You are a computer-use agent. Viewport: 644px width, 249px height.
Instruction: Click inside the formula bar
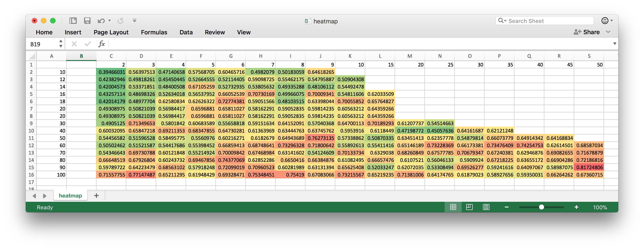click(x=360, y=44)
